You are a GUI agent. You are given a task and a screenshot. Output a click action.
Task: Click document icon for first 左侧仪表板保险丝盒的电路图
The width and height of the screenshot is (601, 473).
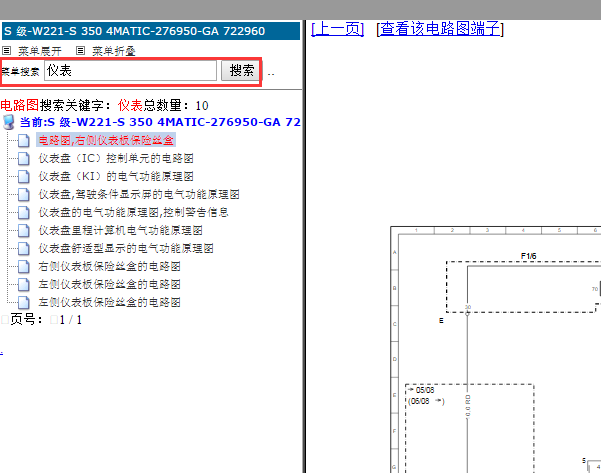pos(23,284)
